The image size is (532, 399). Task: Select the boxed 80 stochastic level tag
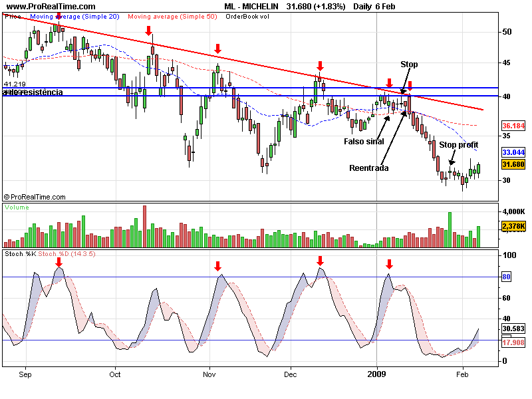coord(506,277)
